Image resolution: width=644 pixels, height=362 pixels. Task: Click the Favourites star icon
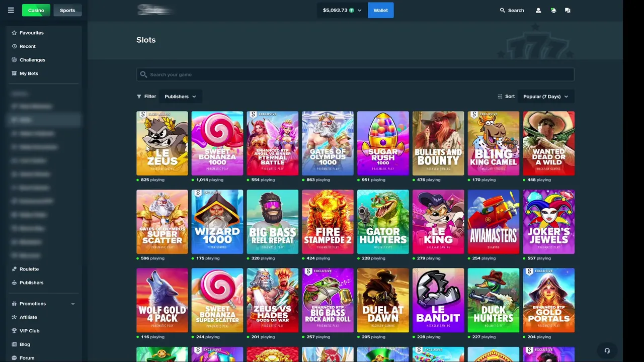pos(15,33)
